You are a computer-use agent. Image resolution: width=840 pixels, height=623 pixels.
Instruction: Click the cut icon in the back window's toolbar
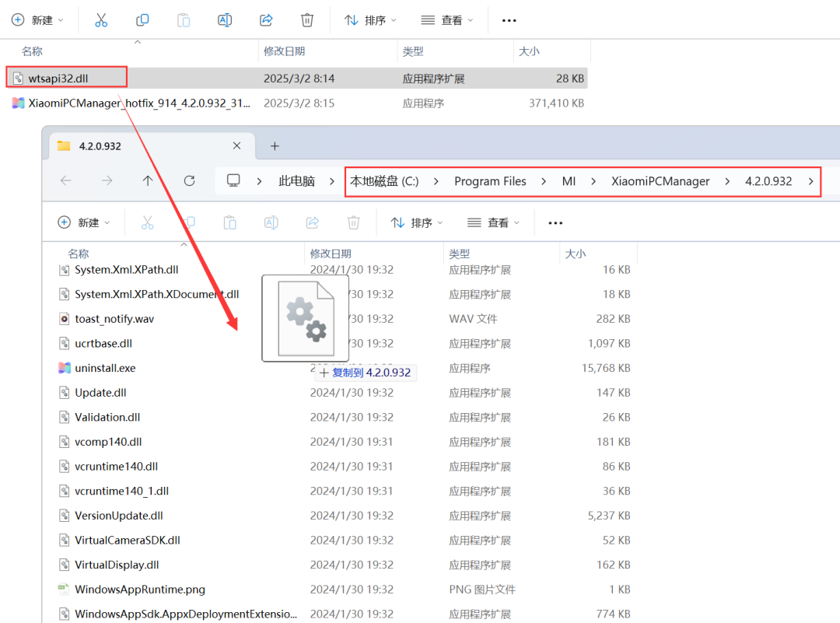[x=100, y=20]
